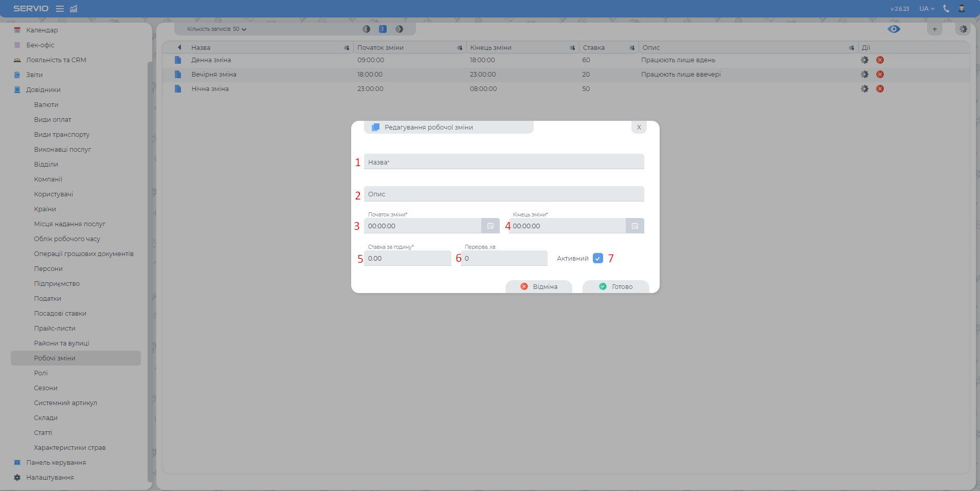Click the hamburger menu icon in header

(x=60, y=9)
